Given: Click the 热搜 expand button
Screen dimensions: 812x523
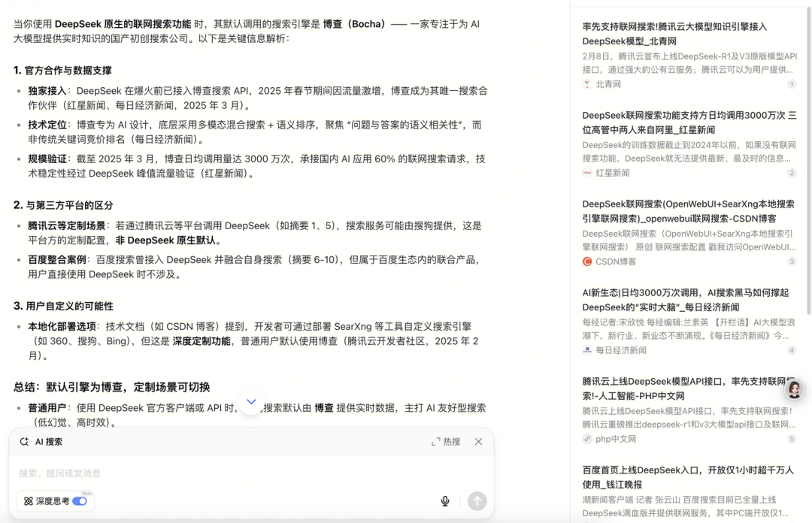Looking at the screenshot, I should tap(446, 442).
